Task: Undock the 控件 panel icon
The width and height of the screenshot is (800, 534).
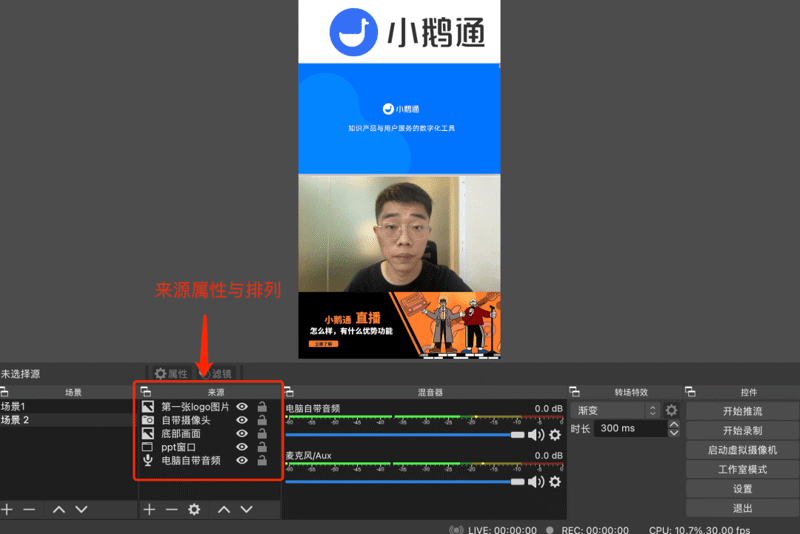Action: pos(690,392)
